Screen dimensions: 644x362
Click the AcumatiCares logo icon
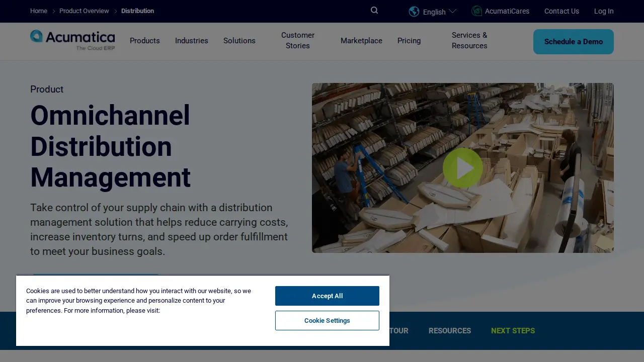coord(476,11)
